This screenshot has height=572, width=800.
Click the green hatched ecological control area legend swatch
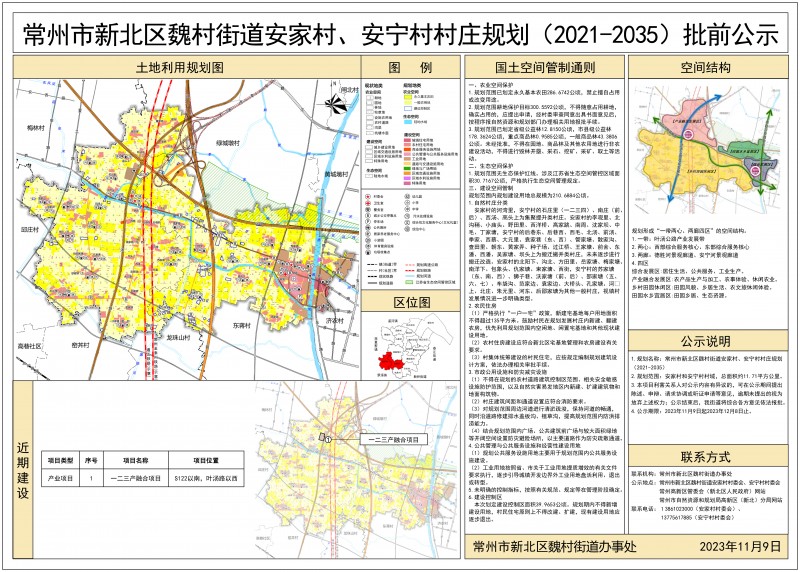tap(409, 282)
